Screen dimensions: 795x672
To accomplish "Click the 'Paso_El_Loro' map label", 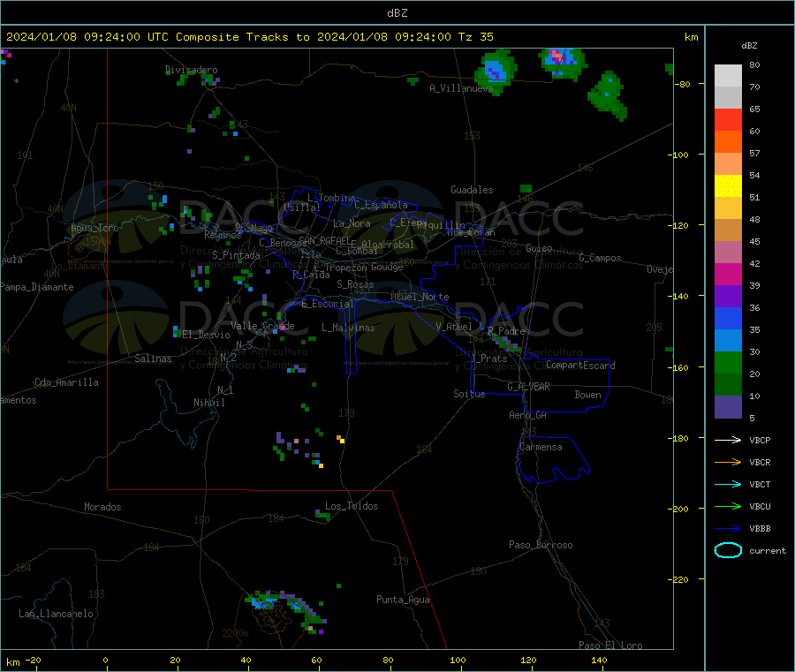I will click(x=610, y=646).
